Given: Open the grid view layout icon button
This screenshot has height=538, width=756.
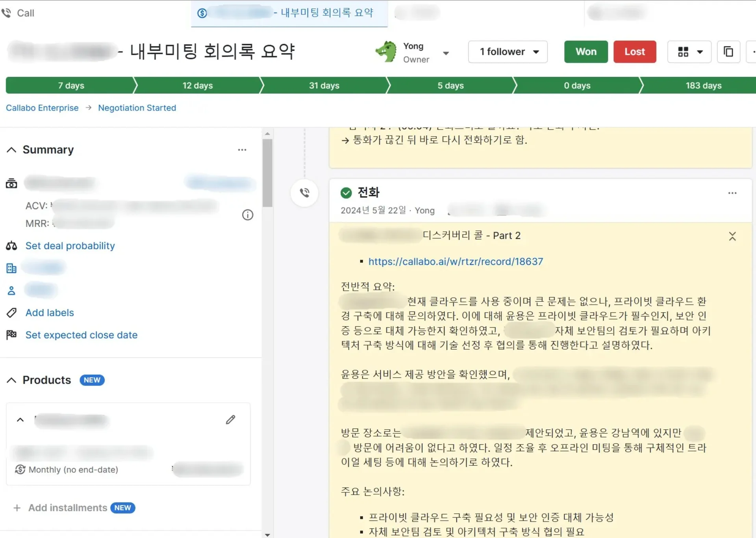Looking at the screenshot, I should [x=689, y=52].
